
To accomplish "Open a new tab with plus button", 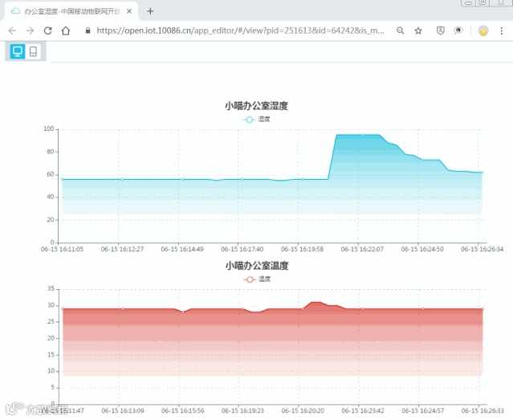I will [150, 11].
